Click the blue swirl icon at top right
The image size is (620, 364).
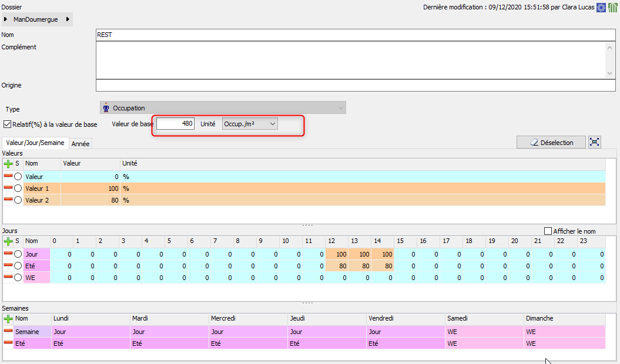(x=601, y=7)
